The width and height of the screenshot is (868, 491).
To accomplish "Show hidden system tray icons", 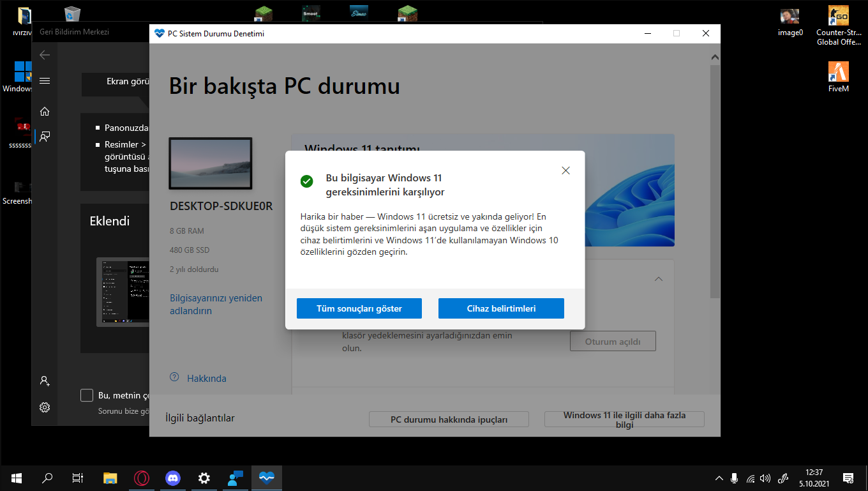I will coord(719,478).
